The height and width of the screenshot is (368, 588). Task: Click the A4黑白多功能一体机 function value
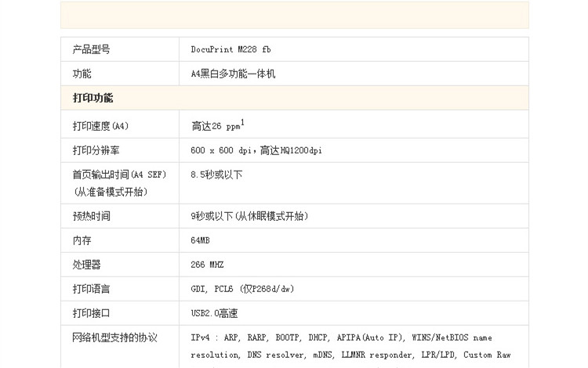point(233,74)
